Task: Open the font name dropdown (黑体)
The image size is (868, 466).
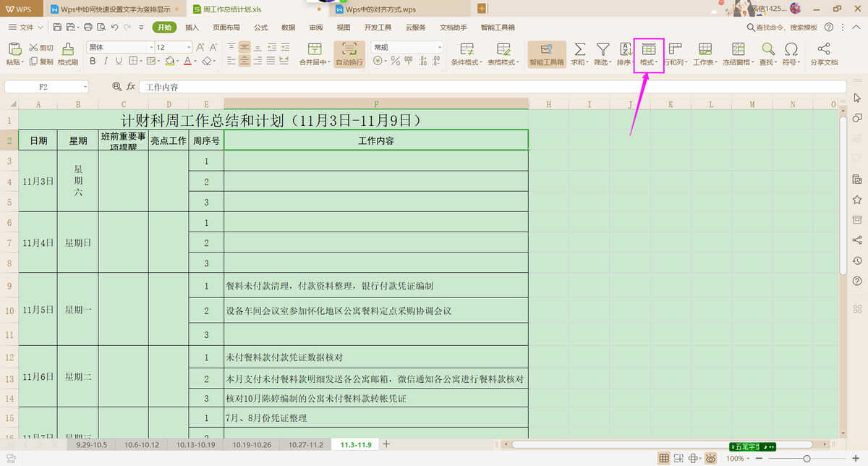Action: [x=151, y=47]
